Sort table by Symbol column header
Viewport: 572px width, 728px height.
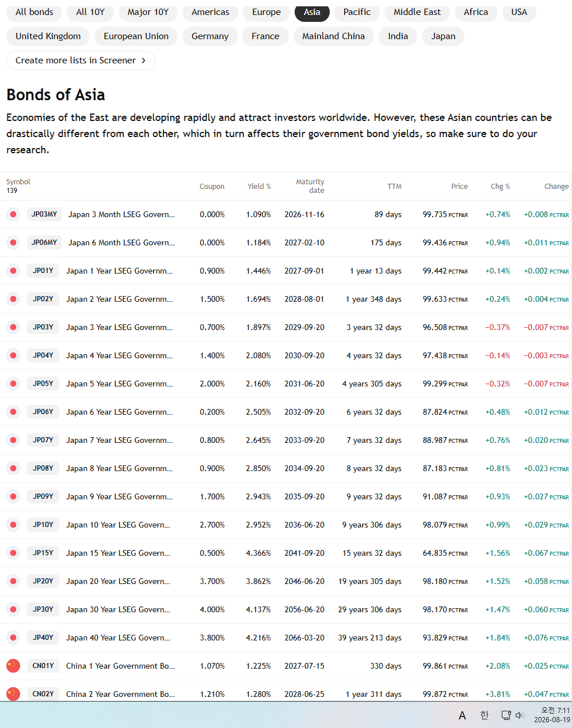pyautogui.click(x=18, y=182)
